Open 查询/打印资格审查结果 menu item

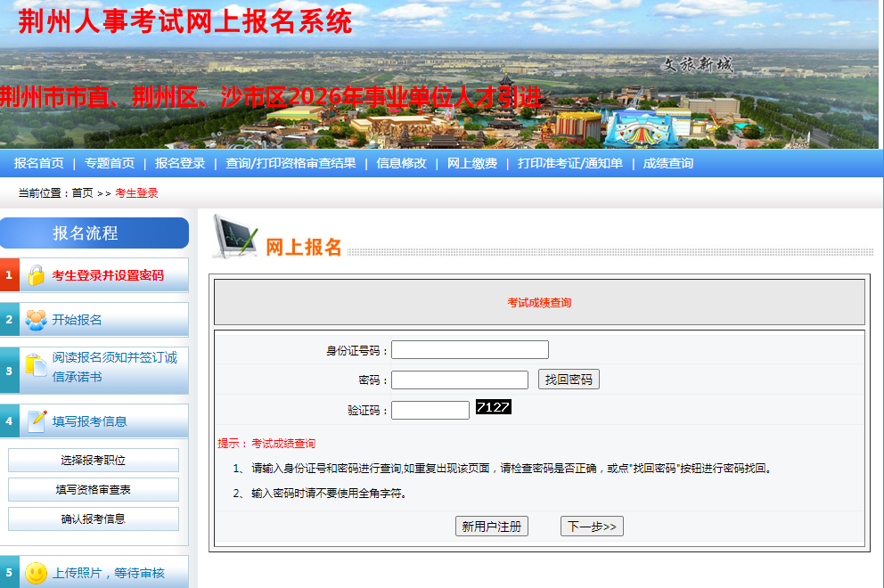291,163
